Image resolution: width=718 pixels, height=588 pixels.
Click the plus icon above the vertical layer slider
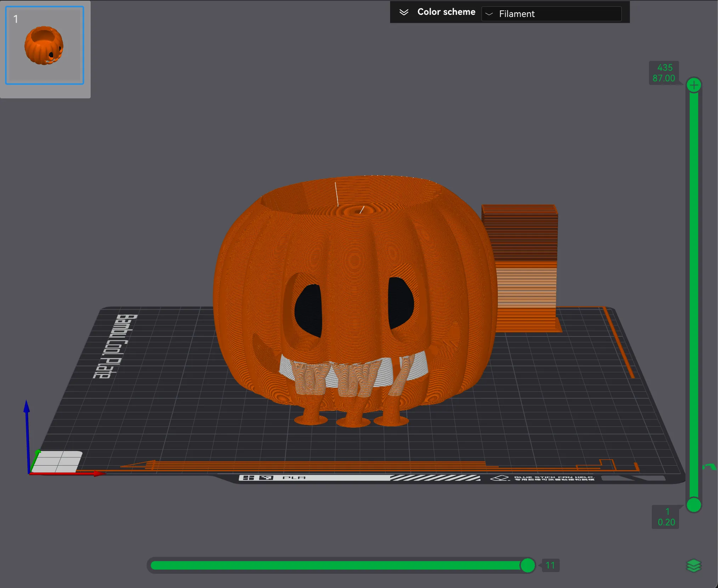[x=694, y=84]
